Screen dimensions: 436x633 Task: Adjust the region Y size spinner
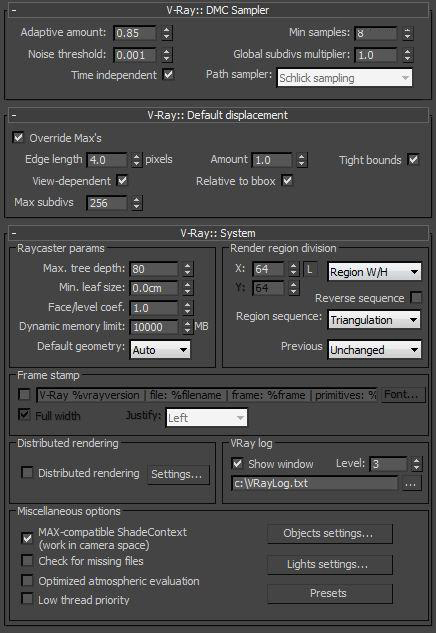point(294,288)
